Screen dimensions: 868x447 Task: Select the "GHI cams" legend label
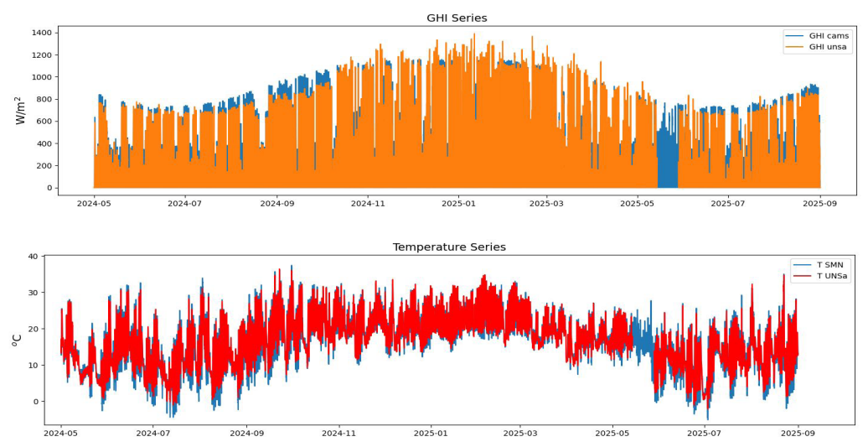pyautogui.click(x=828, y=36)
